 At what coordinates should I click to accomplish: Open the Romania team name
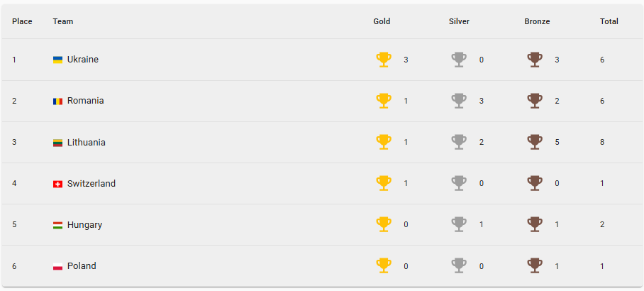[x=85, y=101]
